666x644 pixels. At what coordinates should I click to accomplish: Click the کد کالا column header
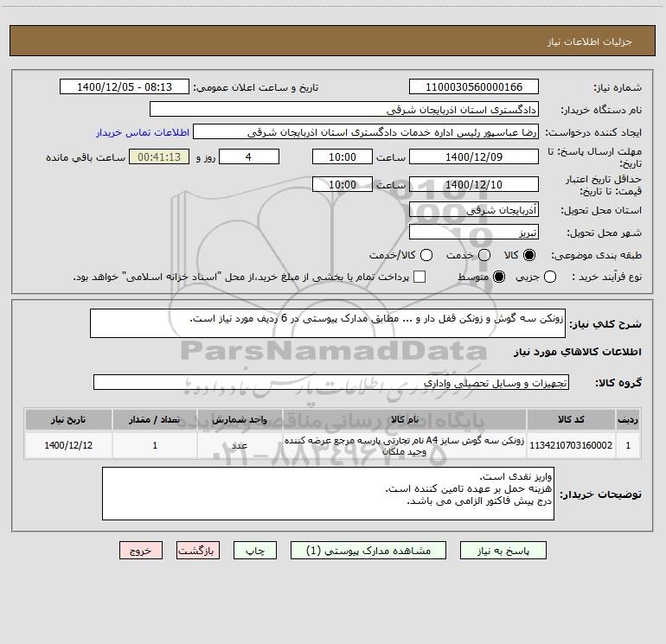coord(571,420)
